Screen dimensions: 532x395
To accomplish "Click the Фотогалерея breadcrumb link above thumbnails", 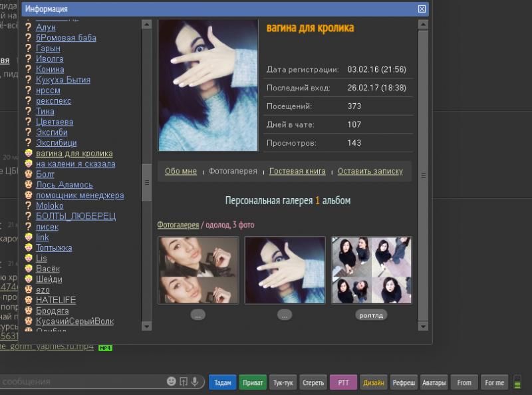I will [x=178, y=225].
